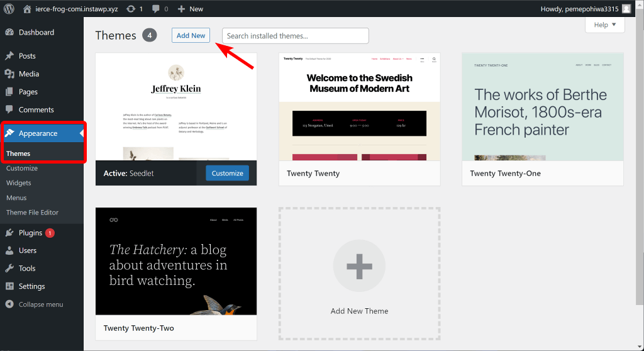Open the WordPress logo menu
This screenshot has width=644, height=351.
pyautogui.click(x=9, y=9)
